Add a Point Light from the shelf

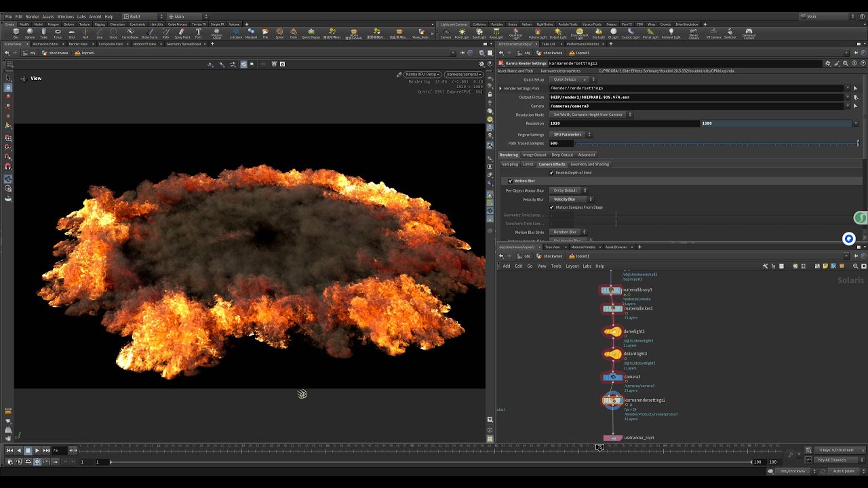(462, 33)
